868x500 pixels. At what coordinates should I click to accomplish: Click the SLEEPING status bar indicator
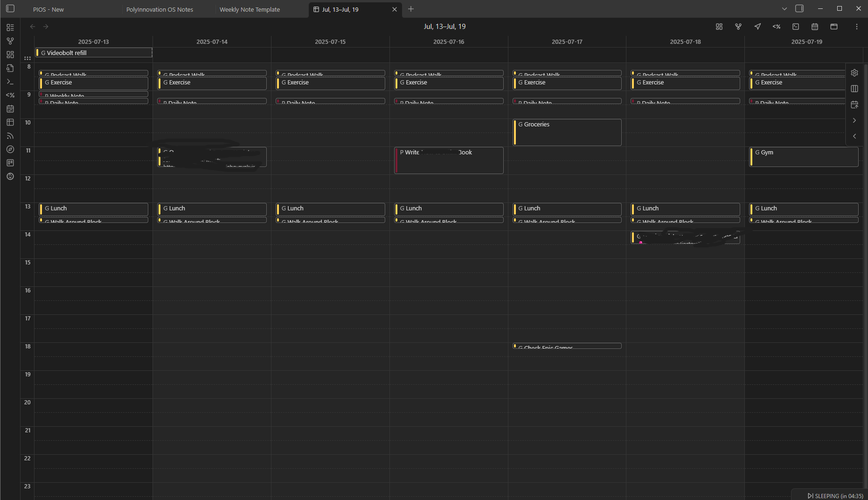tap(835, 496)
